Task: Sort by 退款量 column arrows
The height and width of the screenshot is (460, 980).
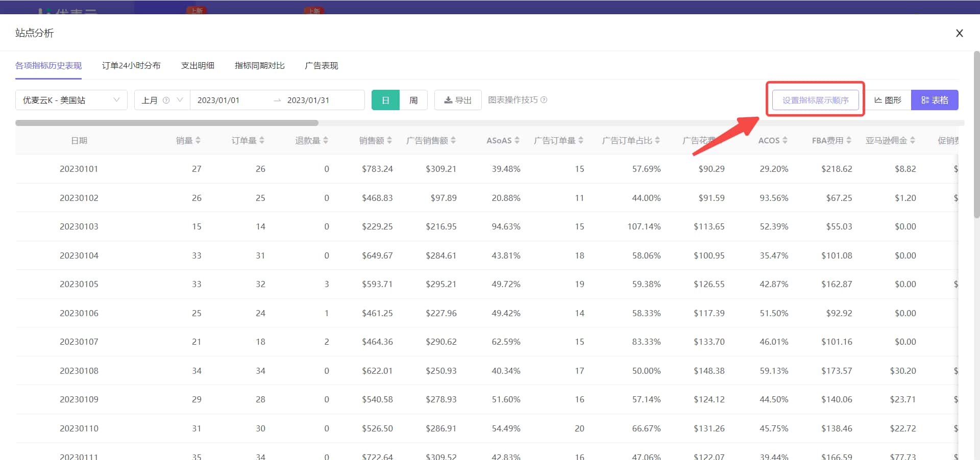Action: pos(326,140)
